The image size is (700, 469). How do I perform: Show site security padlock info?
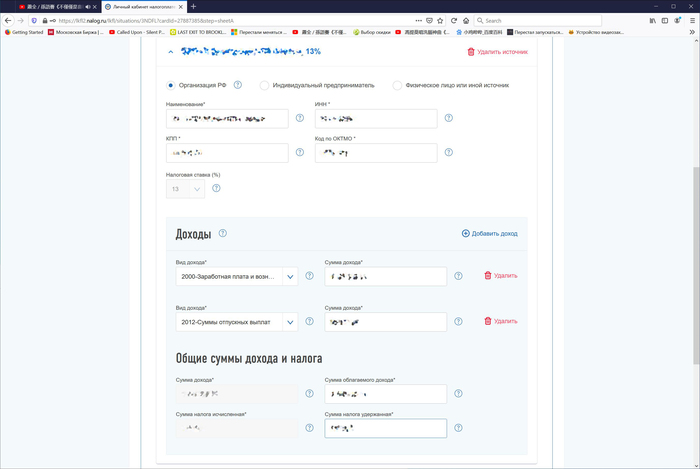45,21
